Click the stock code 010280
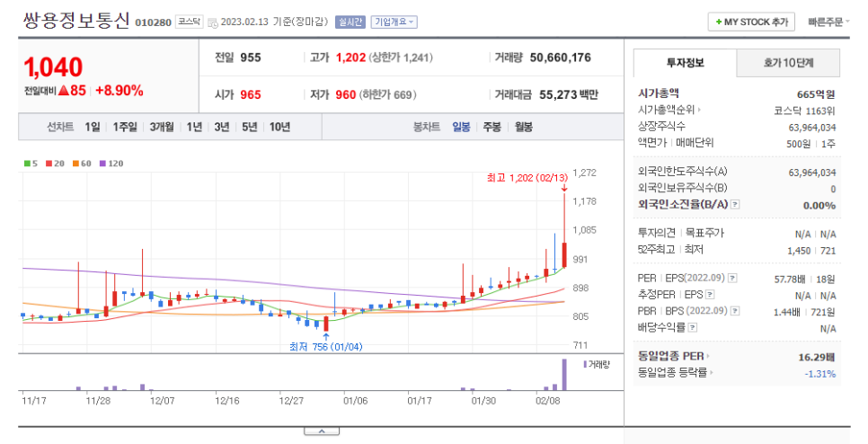Image resolution: width=868 pixels, height=444 pixels. pyautogui.click(x=154, y=22)
